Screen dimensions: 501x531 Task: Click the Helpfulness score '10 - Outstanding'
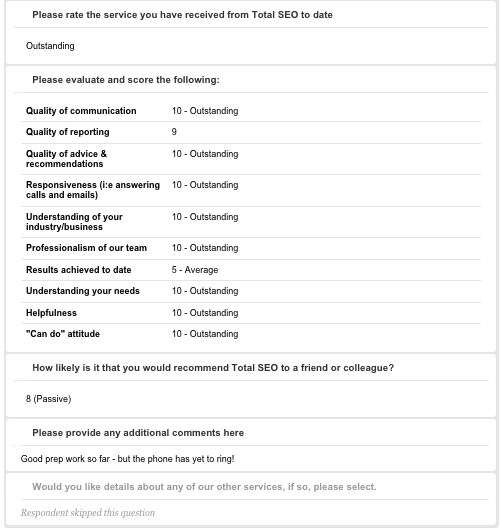[205, 313]
